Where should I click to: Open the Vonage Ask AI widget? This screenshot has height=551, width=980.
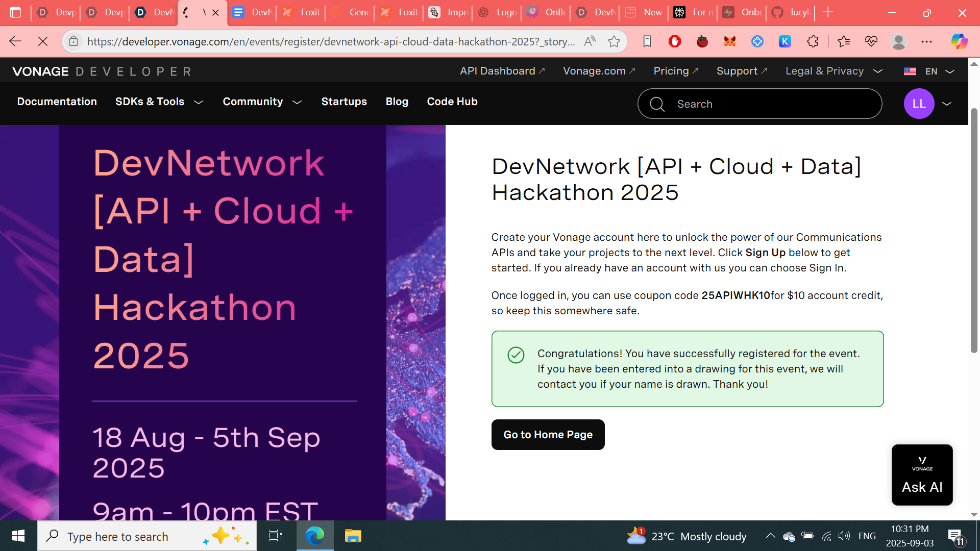pos(922,475)
